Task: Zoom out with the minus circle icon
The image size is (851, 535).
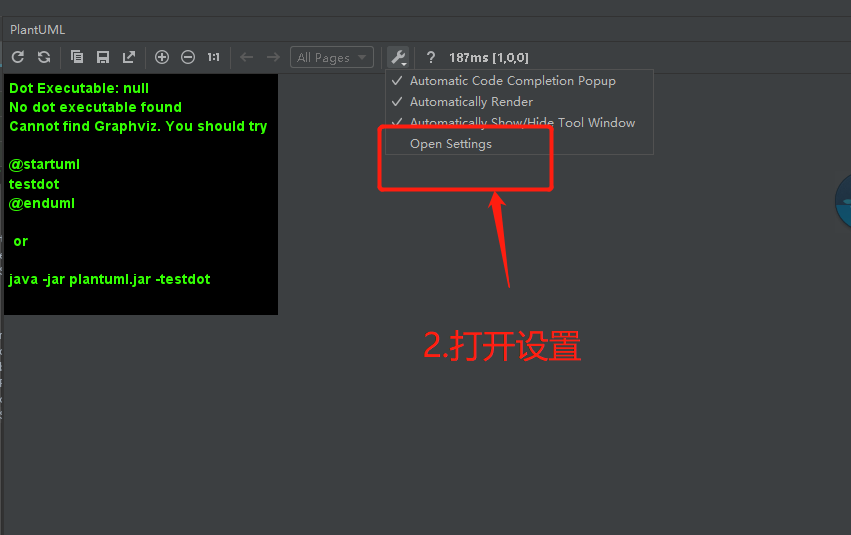Action: pos(188,57)
